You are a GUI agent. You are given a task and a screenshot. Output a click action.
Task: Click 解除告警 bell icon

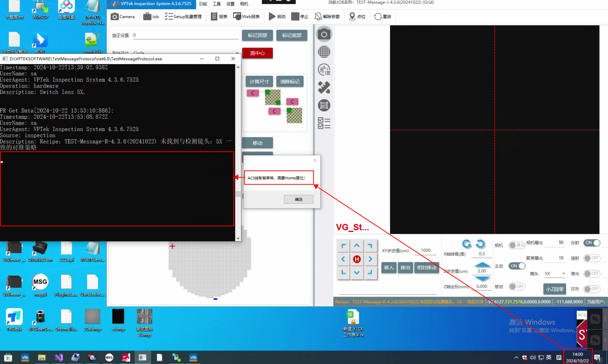click(x=327, y=17)
